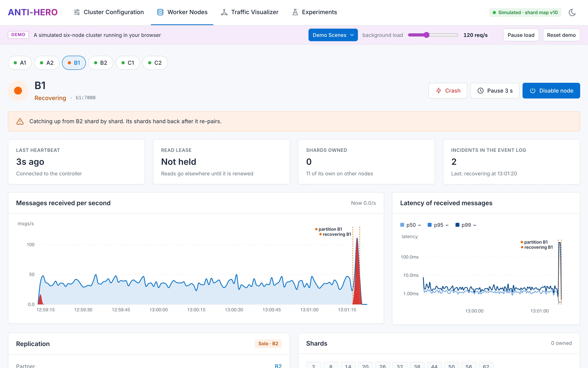Image resolution: width=588 pixels, height=368 pixels.
Task: Go to the Experiments tab
Action: pos(314,12)
